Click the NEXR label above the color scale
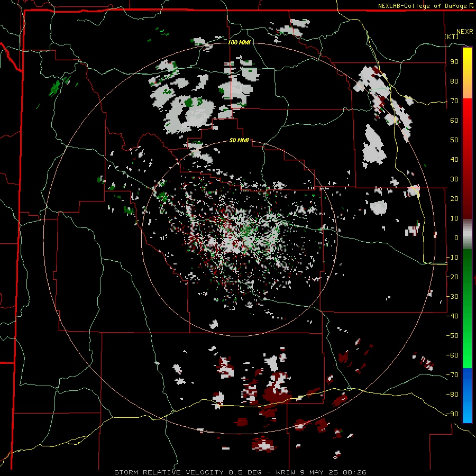 coord(465,32)
